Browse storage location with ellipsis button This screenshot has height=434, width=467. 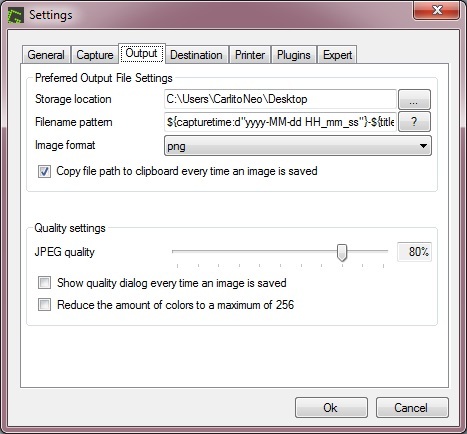tap(414, 99)
